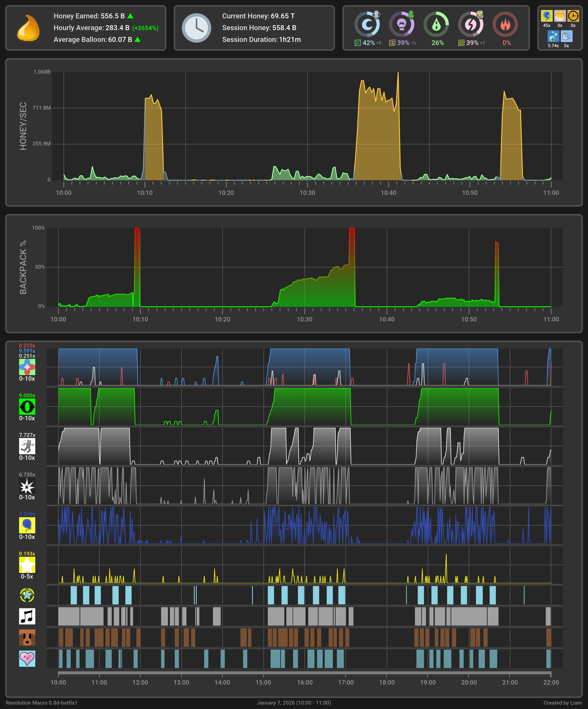The height and width of the screenshot is (709, 588).
Task: Click the blue crescent moon ring icon
Action: pyautogui.click(x=367, y=24)
